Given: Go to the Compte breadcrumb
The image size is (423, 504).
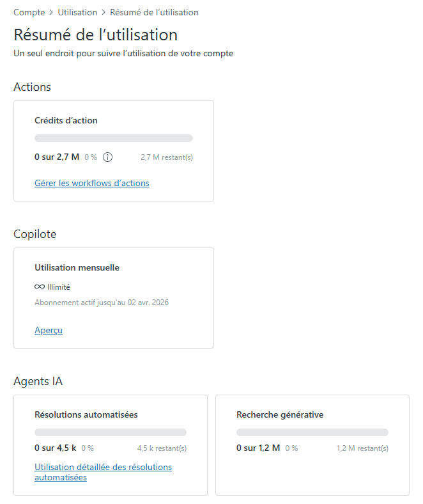Looking at the screenshot, I should click(29, 13).
